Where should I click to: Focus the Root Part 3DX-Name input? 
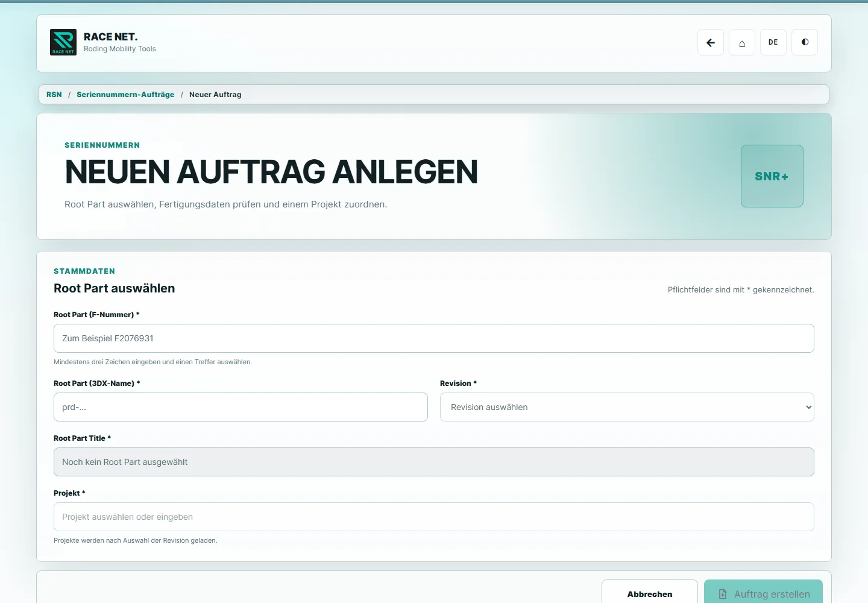241,407
